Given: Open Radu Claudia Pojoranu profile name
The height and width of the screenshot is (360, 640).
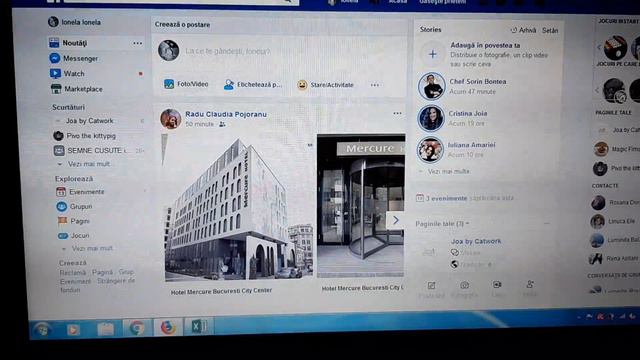Looking at the screenshot, I should click(x=226, y=114).
